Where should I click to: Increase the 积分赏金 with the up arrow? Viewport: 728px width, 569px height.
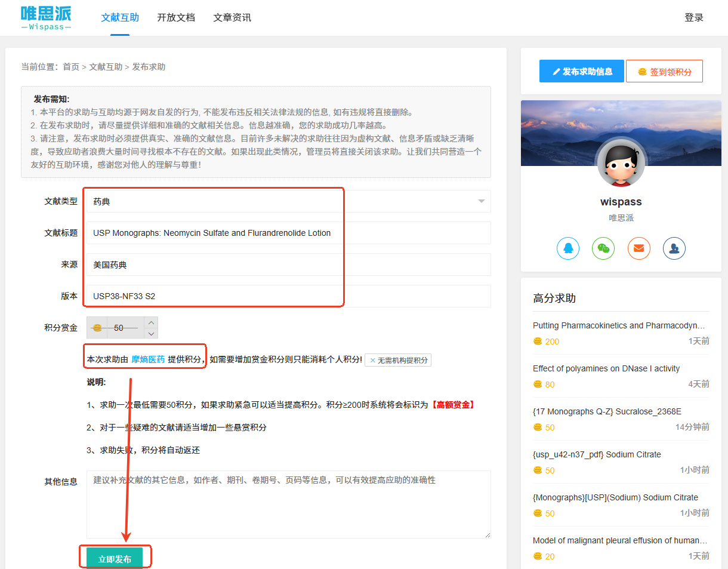coord(152,322)
